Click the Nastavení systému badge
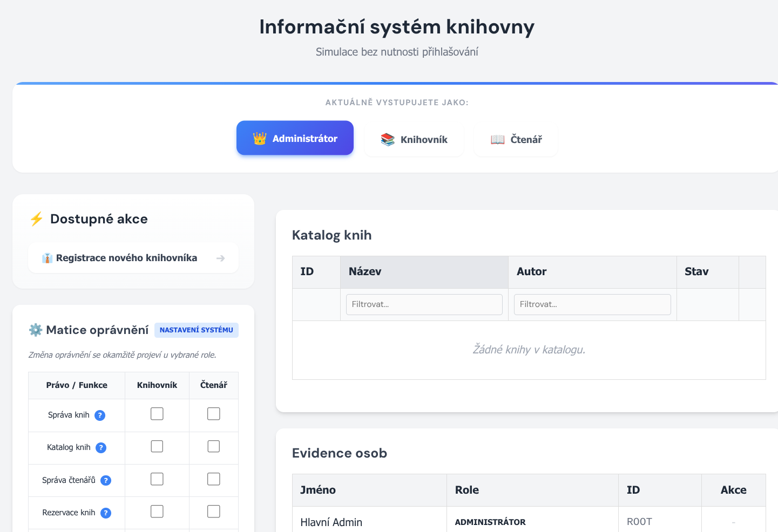The width and height of the screenshot is (778, 532). tap(197, 330)
